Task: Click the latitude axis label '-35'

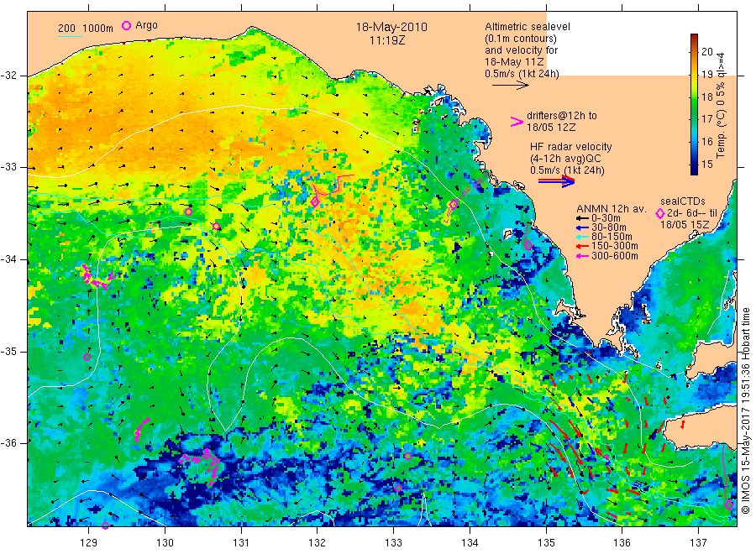Action: [8, 351]
